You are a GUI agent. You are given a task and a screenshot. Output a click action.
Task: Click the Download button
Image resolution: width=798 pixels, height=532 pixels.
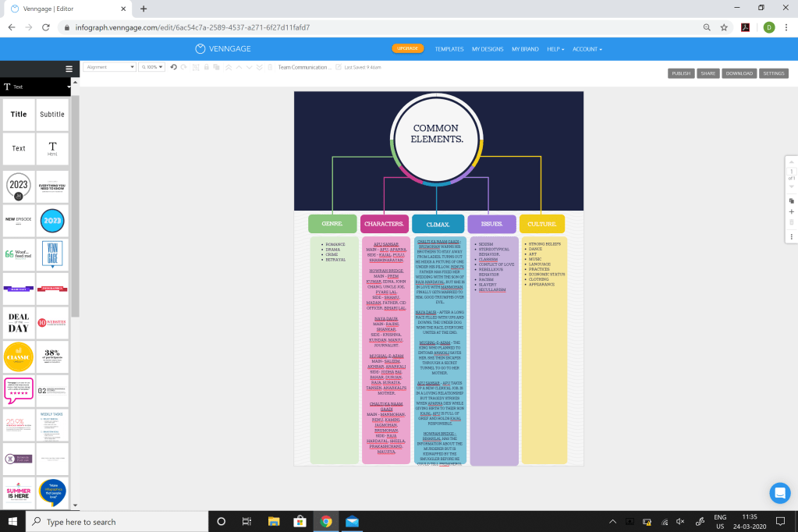pyautogui.click(x=739, y=73)
